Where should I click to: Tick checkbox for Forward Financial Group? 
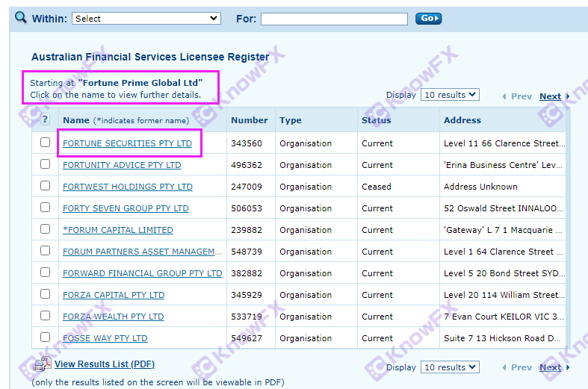point(45,273)
